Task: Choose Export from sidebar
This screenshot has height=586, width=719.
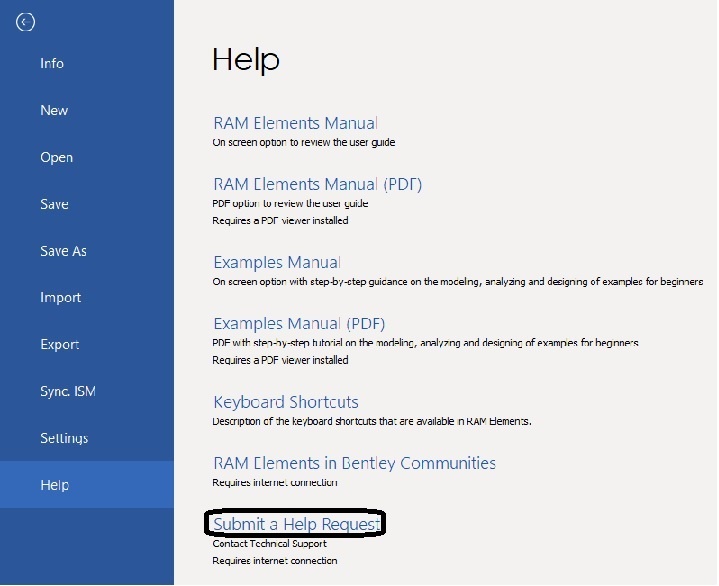Action: click(60, 344)
